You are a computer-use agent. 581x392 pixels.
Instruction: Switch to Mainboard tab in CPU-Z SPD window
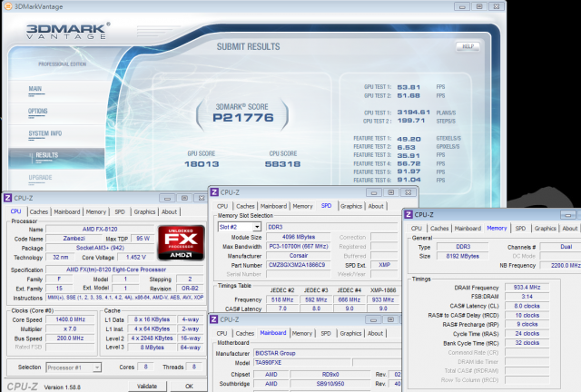pos(273,206)
